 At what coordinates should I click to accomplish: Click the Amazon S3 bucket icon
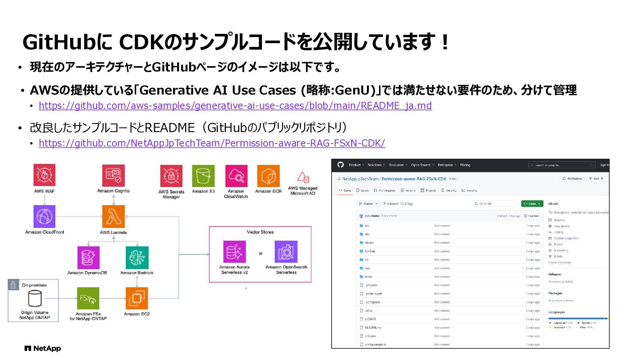tap(203, 176)
